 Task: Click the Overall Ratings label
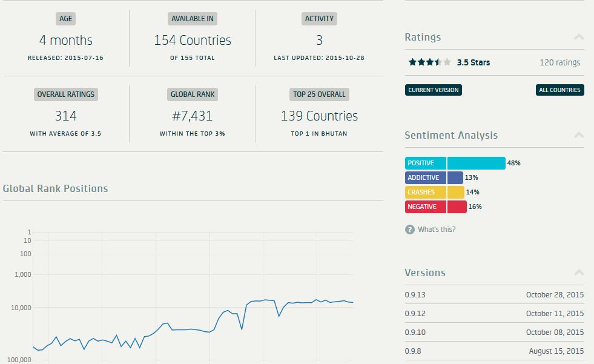click(x=66, y=94)
